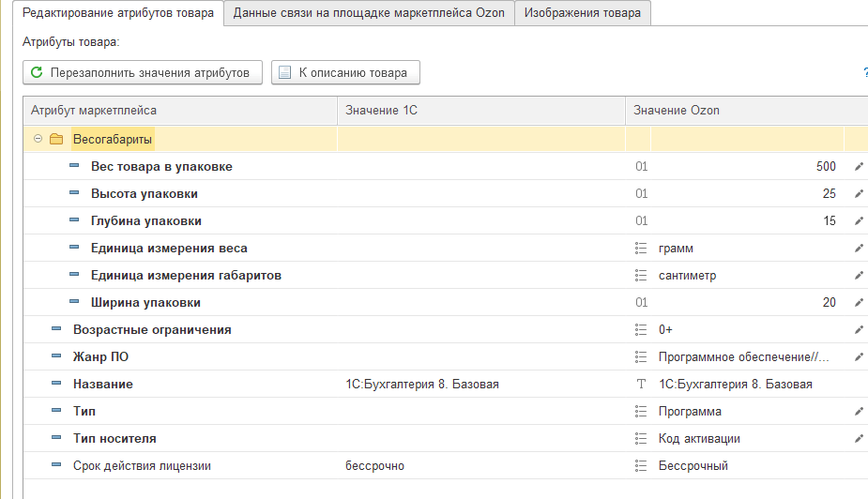Viewport: 868px width, 499px height.
Task: Click dash icon of Срок действия лицензии
Action: click(x=56, y=464)
